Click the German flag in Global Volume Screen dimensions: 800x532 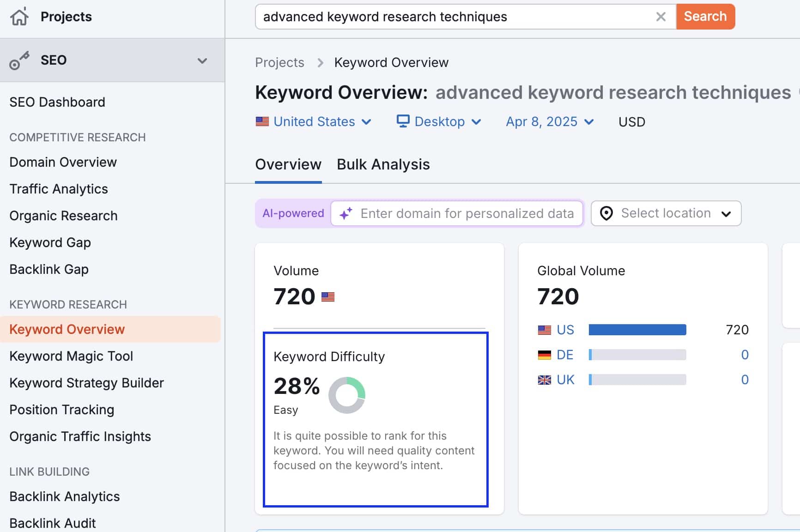coord(545,355)
